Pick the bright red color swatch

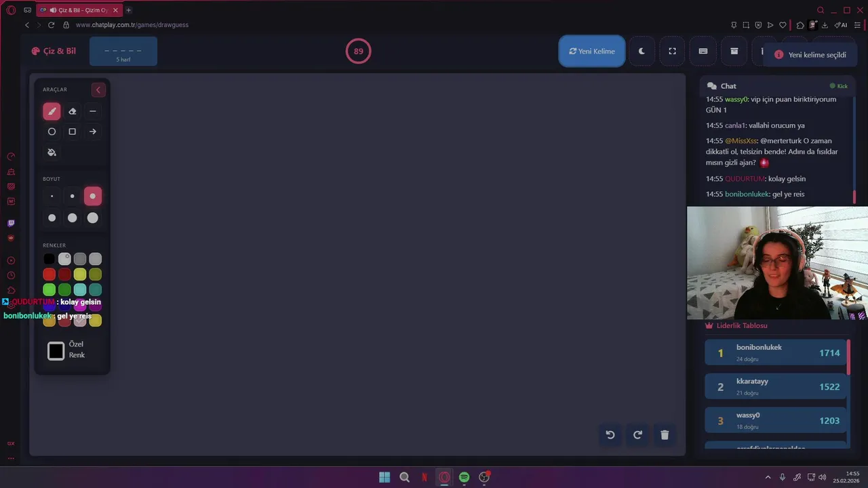(x=49, y=274)
